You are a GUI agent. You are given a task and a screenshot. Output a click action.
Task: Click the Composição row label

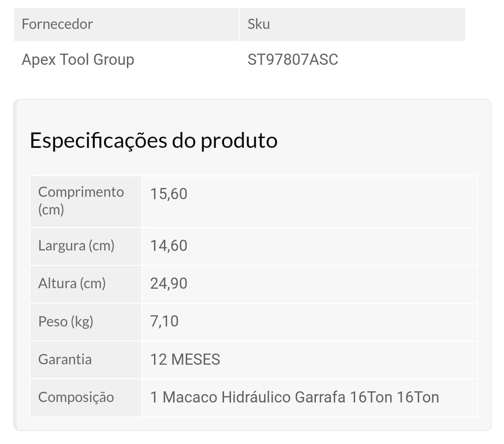76,398
